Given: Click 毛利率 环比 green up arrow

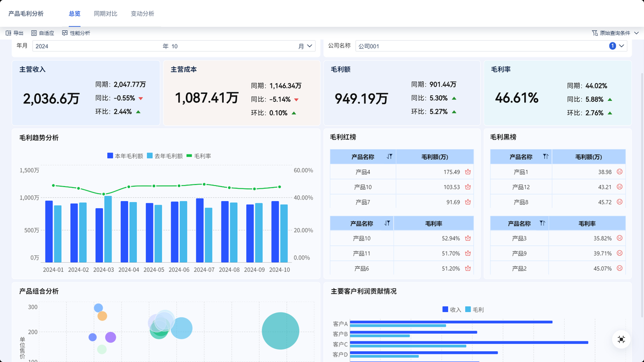Looking at the screenshot, I should click(x=610, y=113).
